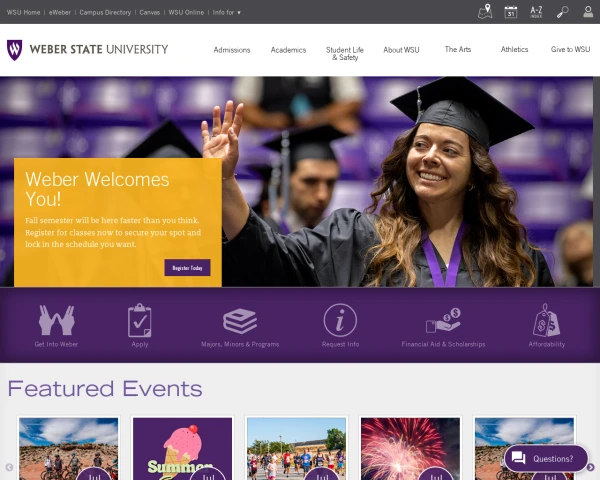Click the Campus Directory link
The width and height of the screenshot is (600, 480).
105,12
